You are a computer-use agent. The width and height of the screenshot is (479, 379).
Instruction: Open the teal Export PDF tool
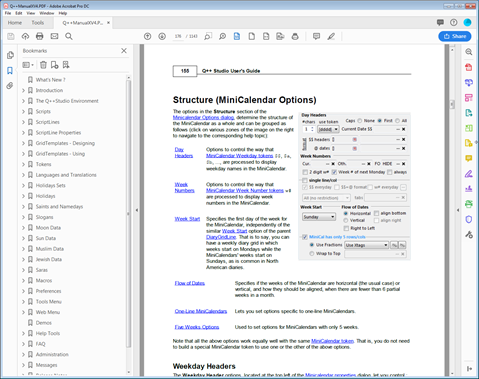469,113
